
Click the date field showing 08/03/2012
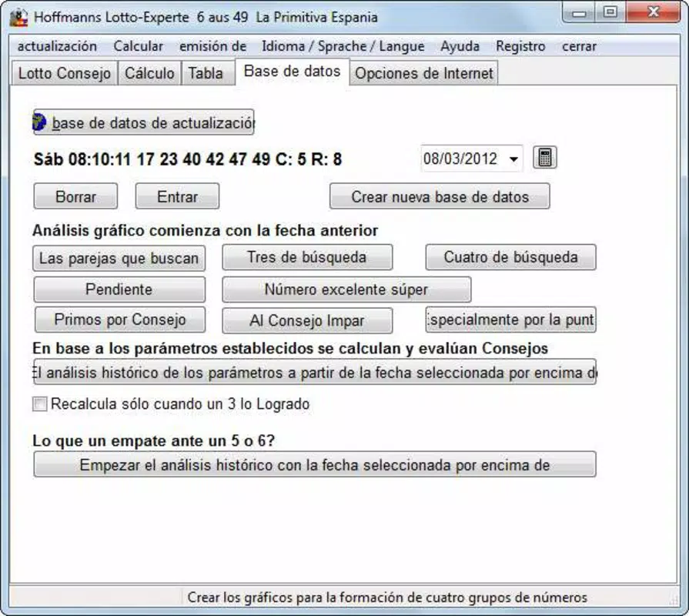472,159
